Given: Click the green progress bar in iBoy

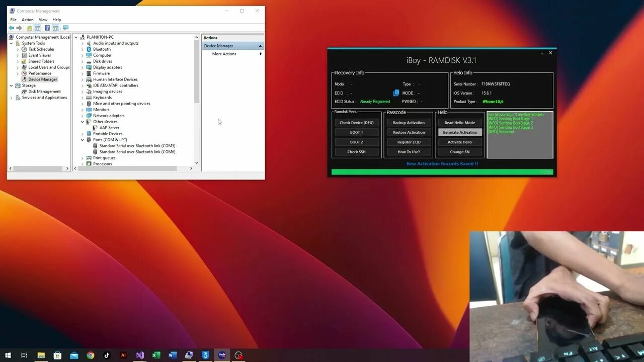Looking at the screenshot, I should pyautogui.click(x=442, y=172).
